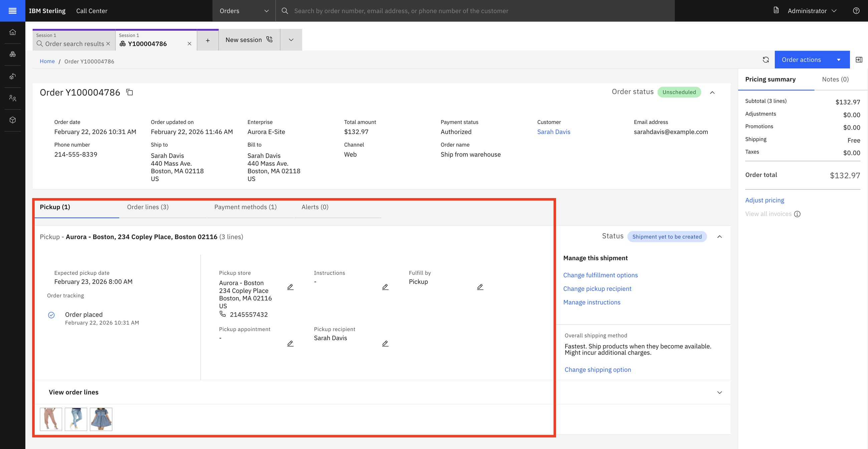This screenshot has width=868, height=449.
Task: Click Change shipping option
Action: pyautogui.click(x=598, y=369)
